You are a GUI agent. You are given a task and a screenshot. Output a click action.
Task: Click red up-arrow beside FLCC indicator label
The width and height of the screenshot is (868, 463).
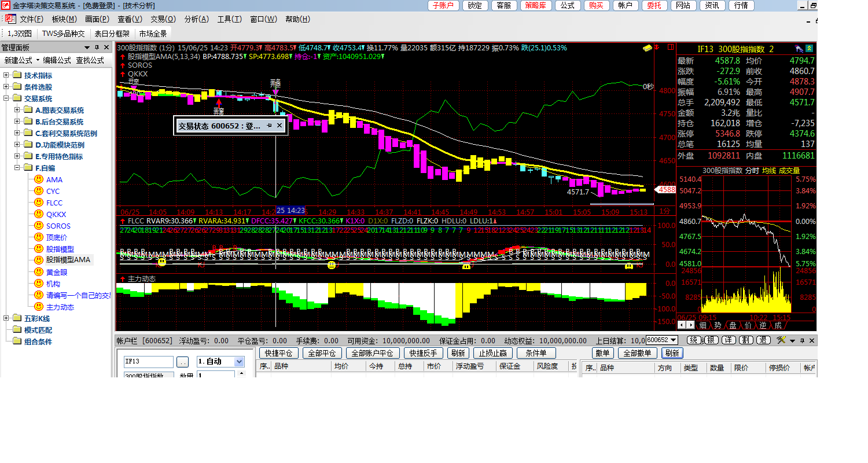(x=122, y=221)
